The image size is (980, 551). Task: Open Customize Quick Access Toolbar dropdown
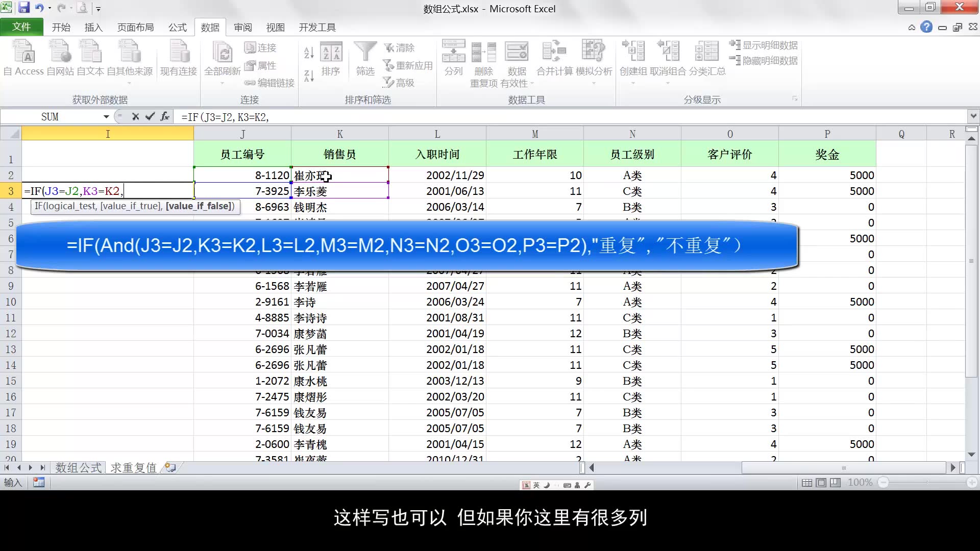pyautogui.click(x=98, y=8)
